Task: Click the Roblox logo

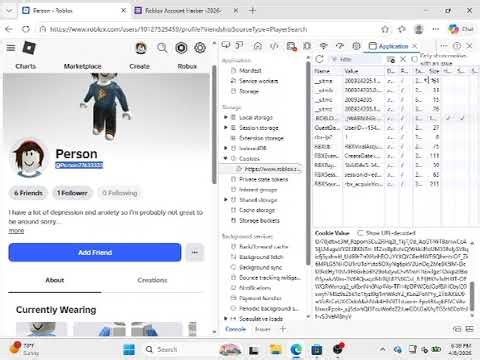Action: (x=29, y=48)
